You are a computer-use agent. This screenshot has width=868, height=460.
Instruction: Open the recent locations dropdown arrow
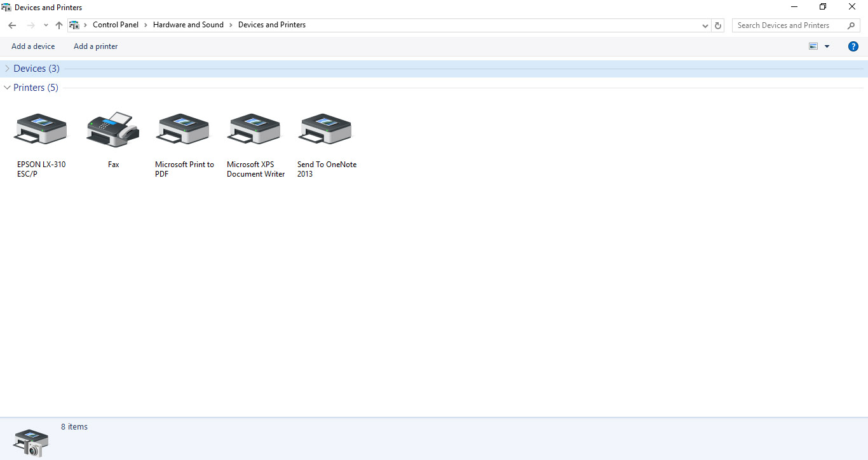click(46, 25)
